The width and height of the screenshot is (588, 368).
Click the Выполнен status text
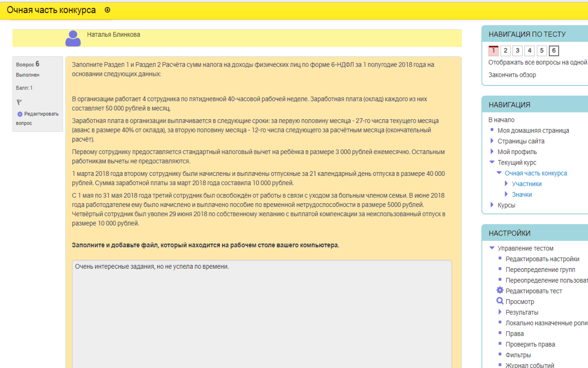click(28, 75)
